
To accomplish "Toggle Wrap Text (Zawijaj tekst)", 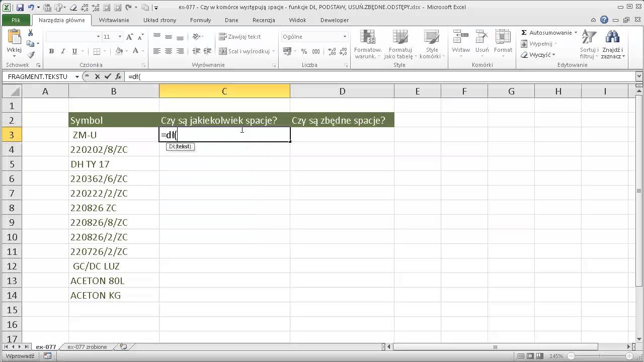I will tap(240, 37).
